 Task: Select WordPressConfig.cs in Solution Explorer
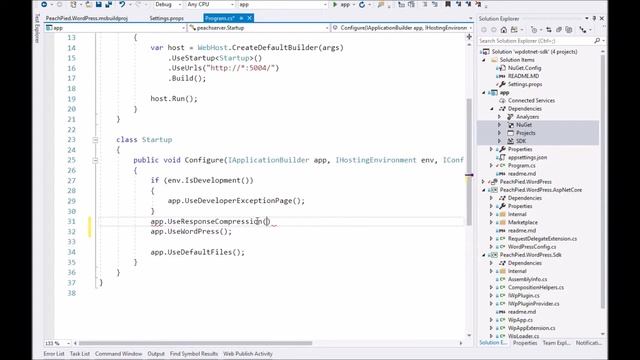coord(532,247)
